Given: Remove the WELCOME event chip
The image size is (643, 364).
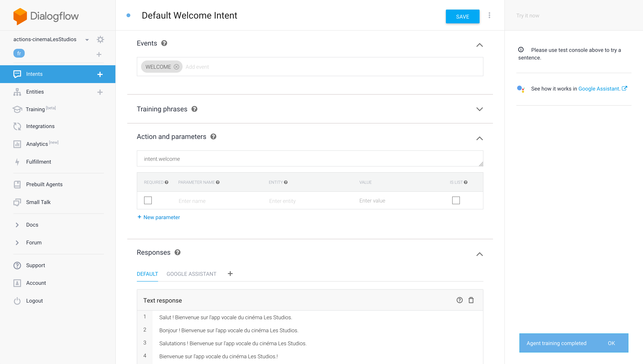Looking at the screenshot, I should point(176,67).
